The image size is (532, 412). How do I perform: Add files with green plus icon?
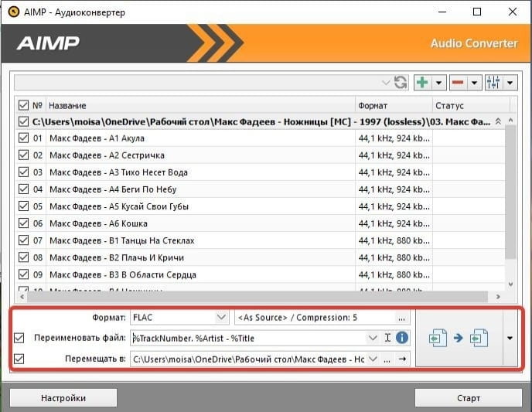point(422,83)
